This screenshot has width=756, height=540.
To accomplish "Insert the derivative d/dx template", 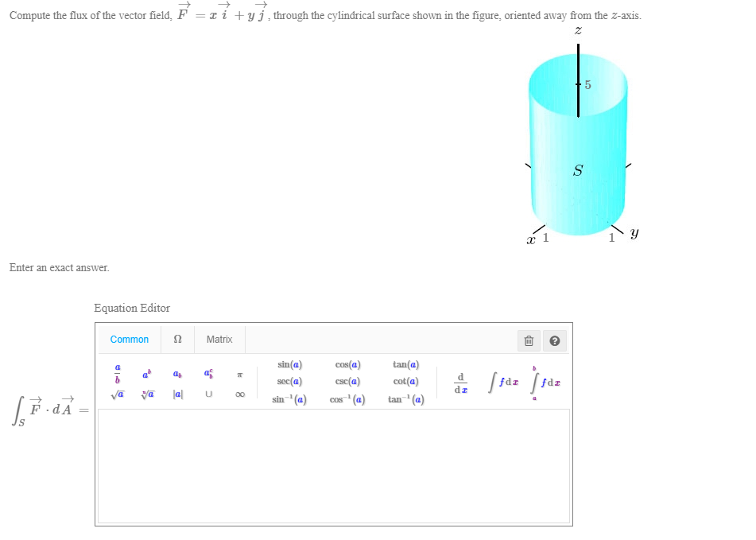I will tap(461, 380).
